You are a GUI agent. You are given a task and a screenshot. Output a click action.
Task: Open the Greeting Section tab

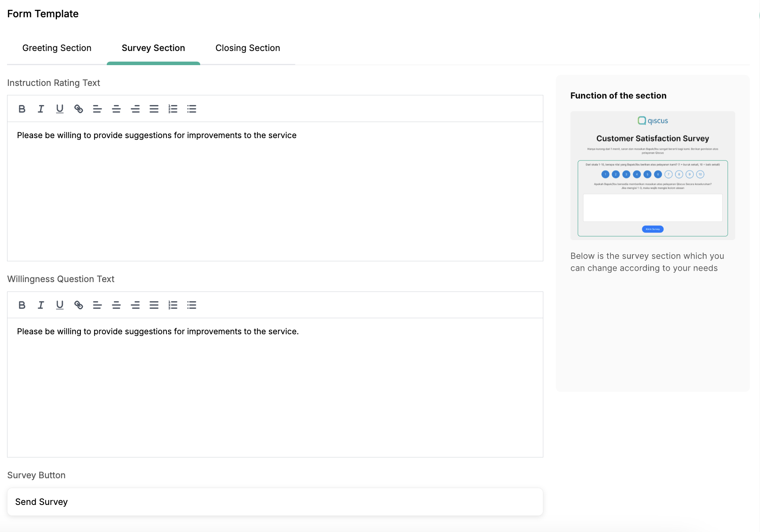(57, 48)
